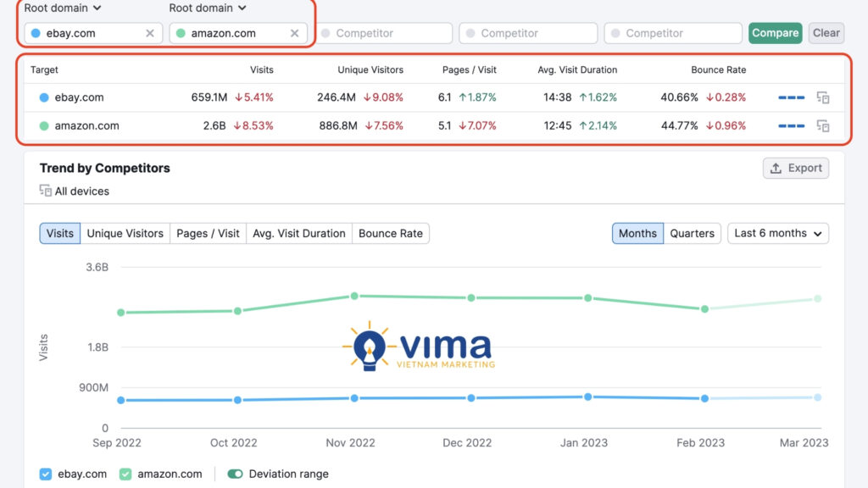
Task: Export the Trend by Competitors chart
Action: tap(795, 169)
